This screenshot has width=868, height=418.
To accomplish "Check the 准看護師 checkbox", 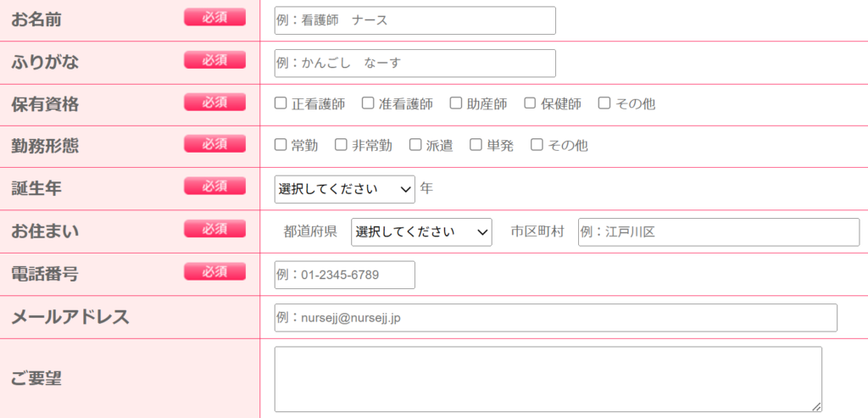I will pos(368,103).
